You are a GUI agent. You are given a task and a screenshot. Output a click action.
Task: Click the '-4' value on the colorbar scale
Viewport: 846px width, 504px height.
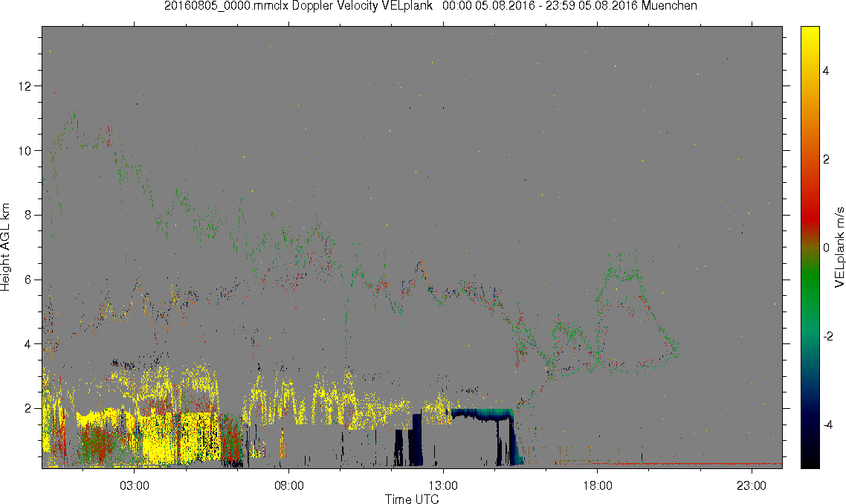(x=827, y=424)
